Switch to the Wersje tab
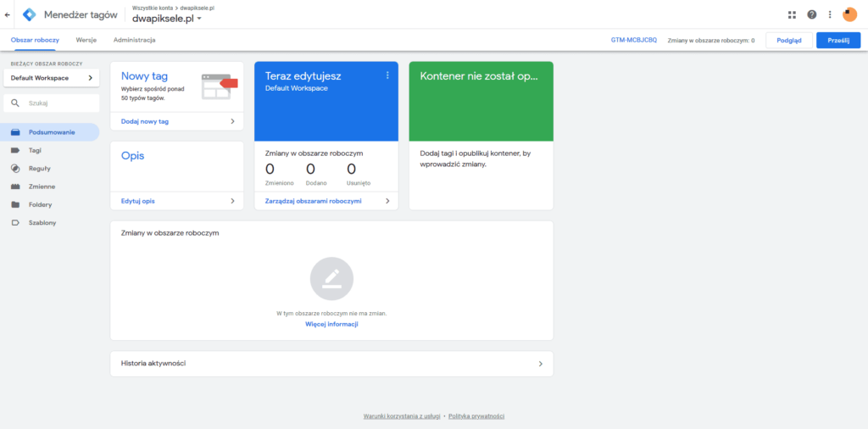 (x=86, y=40)
